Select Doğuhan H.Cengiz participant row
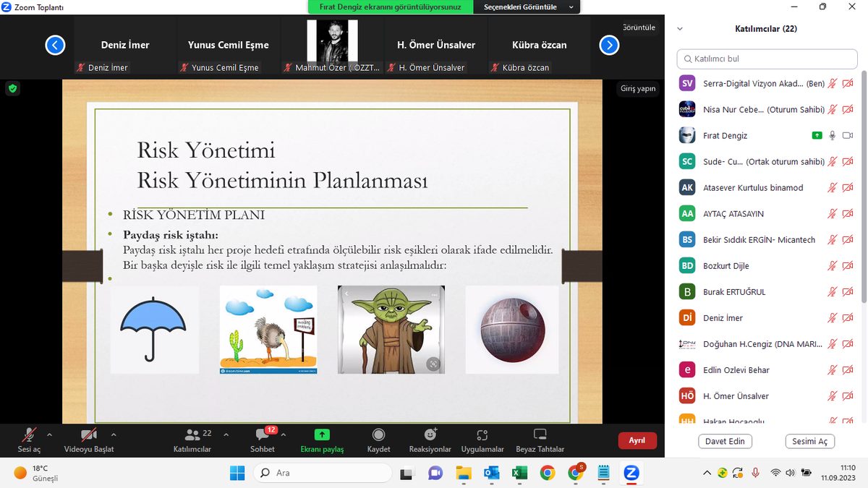Viewport: 868px width, 488px height. (767, 344)
